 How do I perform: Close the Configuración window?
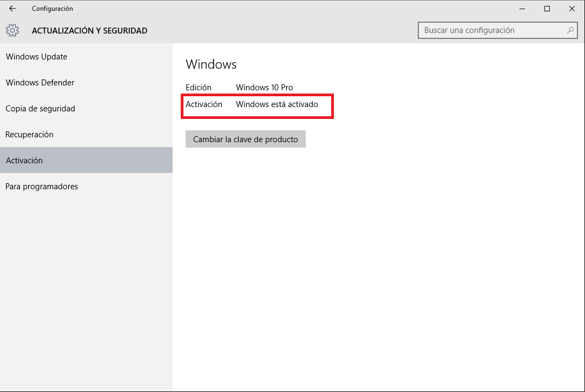(x=571, y=9)
